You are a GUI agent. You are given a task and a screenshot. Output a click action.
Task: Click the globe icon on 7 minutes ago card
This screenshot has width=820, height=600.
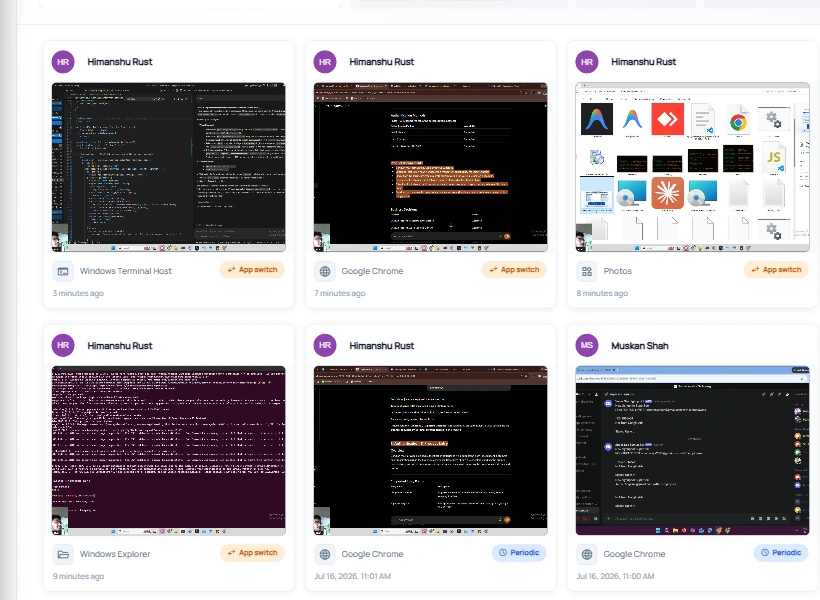pyautogui.click(x=325, y=271)
